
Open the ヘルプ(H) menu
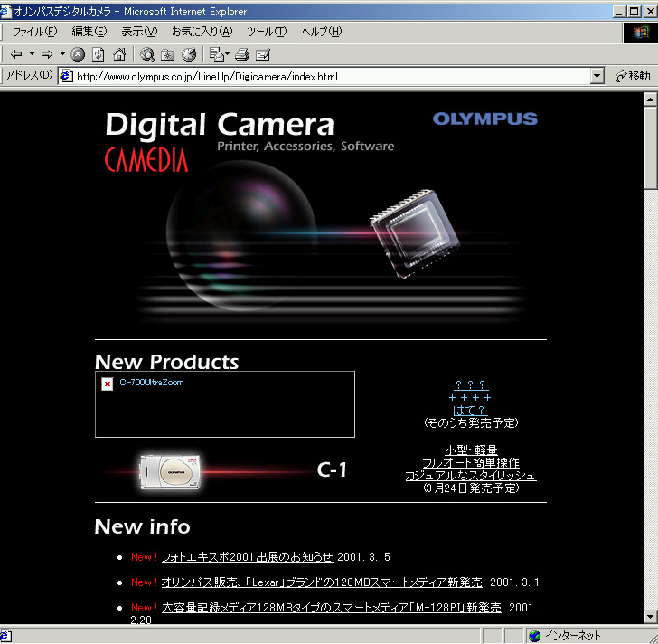click(x=322, y=32)
